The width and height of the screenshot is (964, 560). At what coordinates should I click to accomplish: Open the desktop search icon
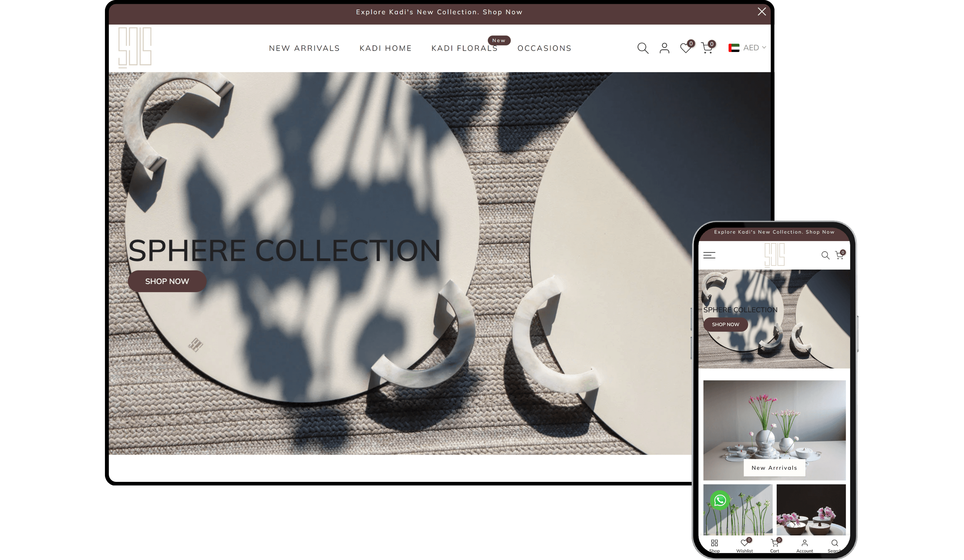click(x=643, y=48)
